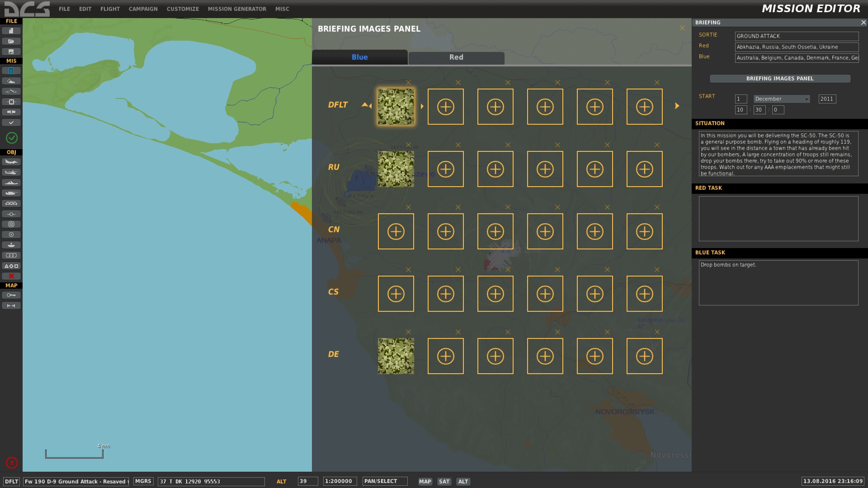Open the MISSION GENERATOR menu
The height and width of the screenshot is (488, 868).
237,9
